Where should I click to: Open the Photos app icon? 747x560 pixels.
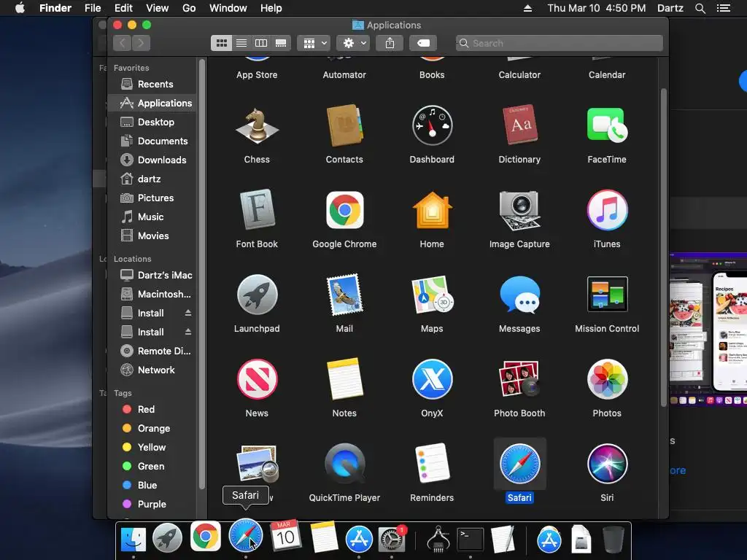point(607,379)
